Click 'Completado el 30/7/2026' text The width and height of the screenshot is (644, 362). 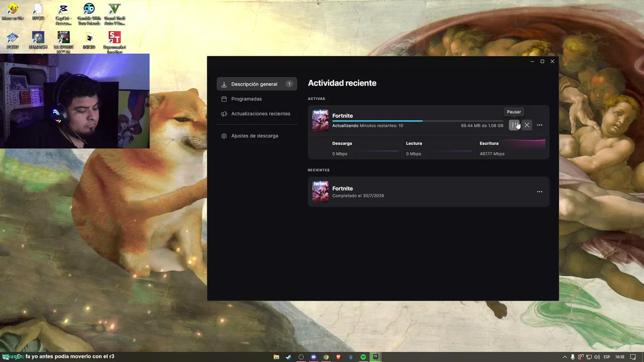tap(358, 196)
